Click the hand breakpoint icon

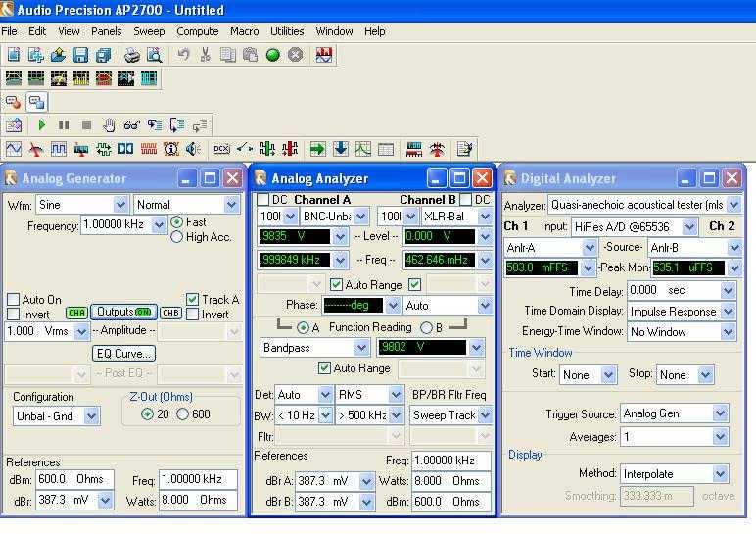tap(109, 125)
